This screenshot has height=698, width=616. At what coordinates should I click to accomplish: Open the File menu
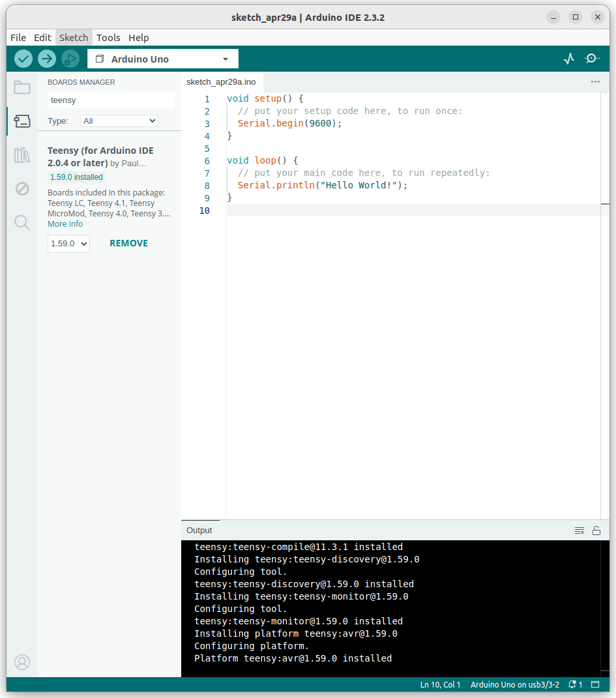coord(18,38)
